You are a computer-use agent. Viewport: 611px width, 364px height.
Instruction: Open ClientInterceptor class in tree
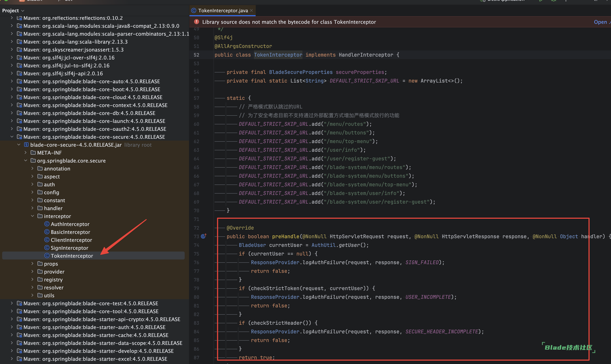(x=71, y=240)
